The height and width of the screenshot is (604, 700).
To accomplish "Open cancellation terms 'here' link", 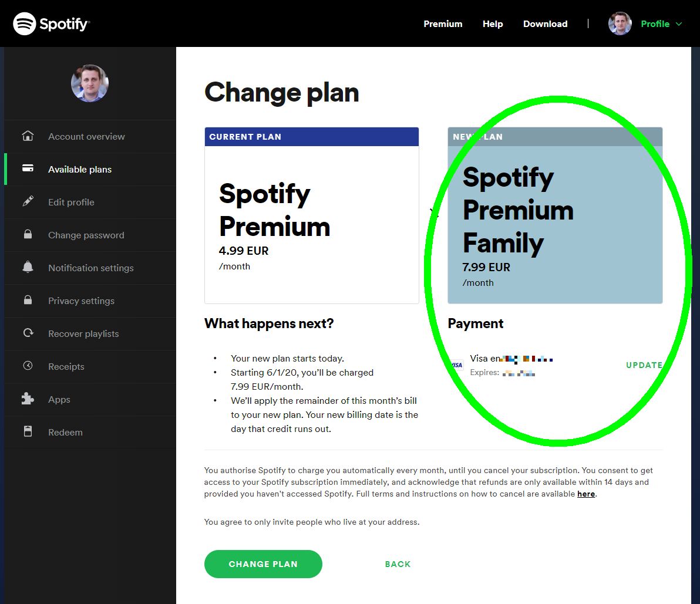I will coord(585,494).
